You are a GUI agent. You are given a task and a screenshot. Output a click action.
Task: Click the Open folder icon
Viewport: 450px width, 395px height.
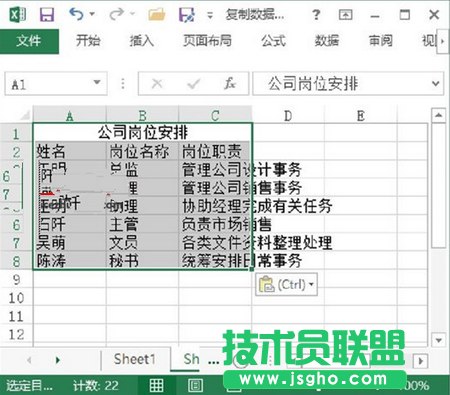click(157, 15)
